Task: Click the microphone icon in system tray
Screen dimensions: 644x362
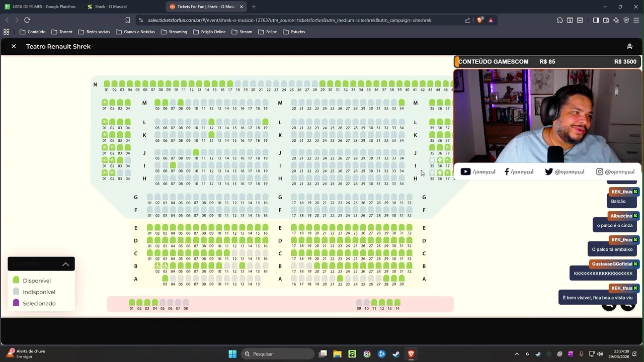Action: point(581,354)
